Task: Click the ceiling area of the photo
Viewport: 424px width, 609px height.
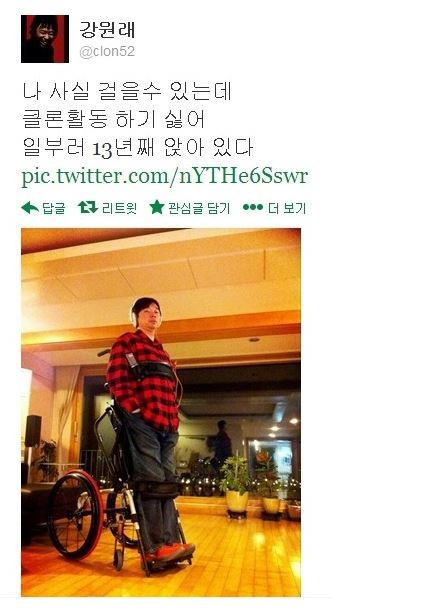Action: tap(161, 272)
